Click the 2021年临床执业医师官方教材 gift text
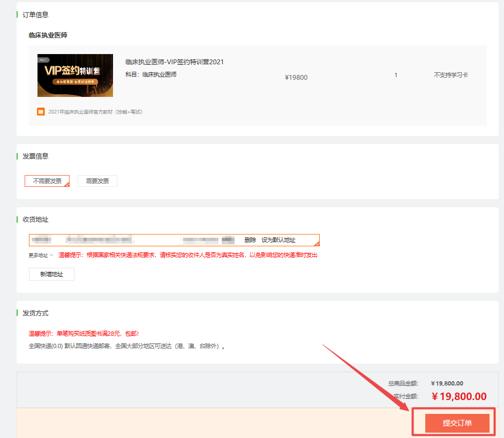Viewport: 504px width, 438px height. click(x=95, y=112)
